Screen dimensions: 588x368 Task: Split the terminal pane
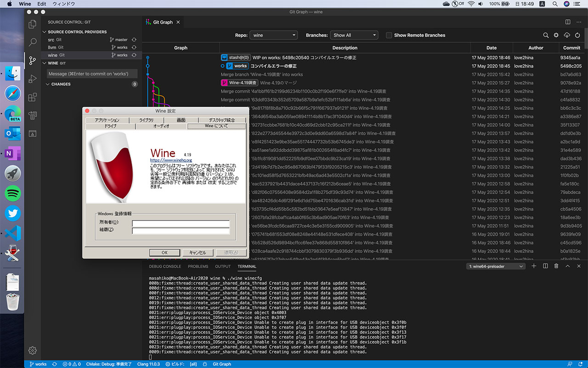[545, 266]
